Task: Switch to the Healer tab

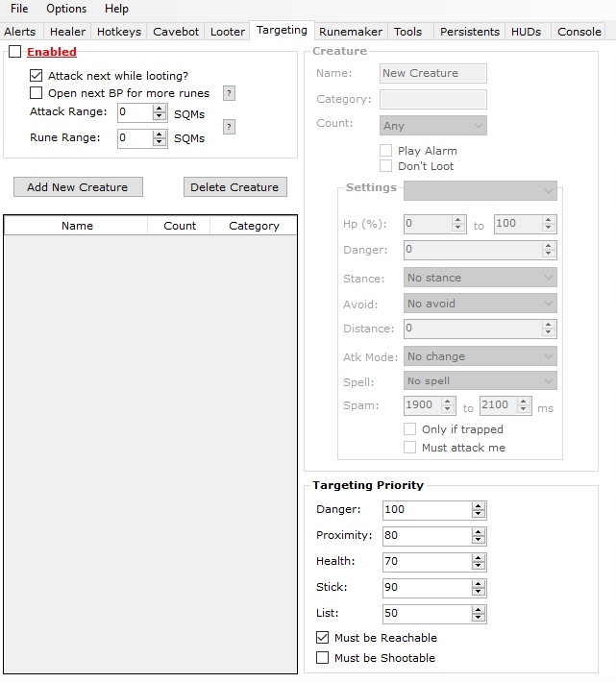Action: point(67,32)
